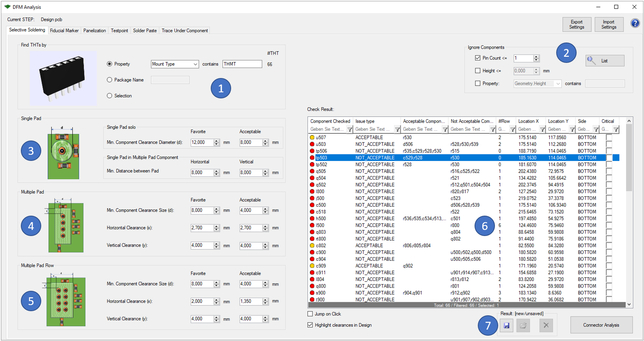Select the Package Name radio button

[x=109, y=80]
